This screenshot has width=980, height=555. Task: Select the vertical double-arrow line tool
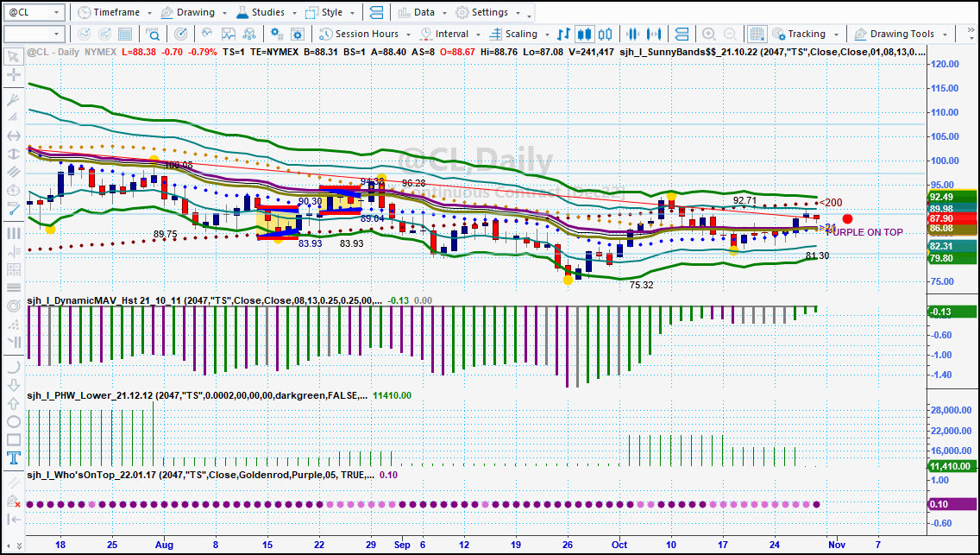pyautogui.click(x=12, y=154)
